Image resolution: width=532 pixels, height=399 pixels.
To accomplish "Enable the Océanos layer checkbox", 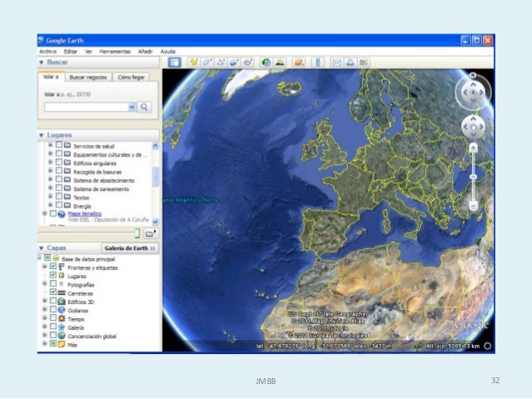I will [53, 309].
